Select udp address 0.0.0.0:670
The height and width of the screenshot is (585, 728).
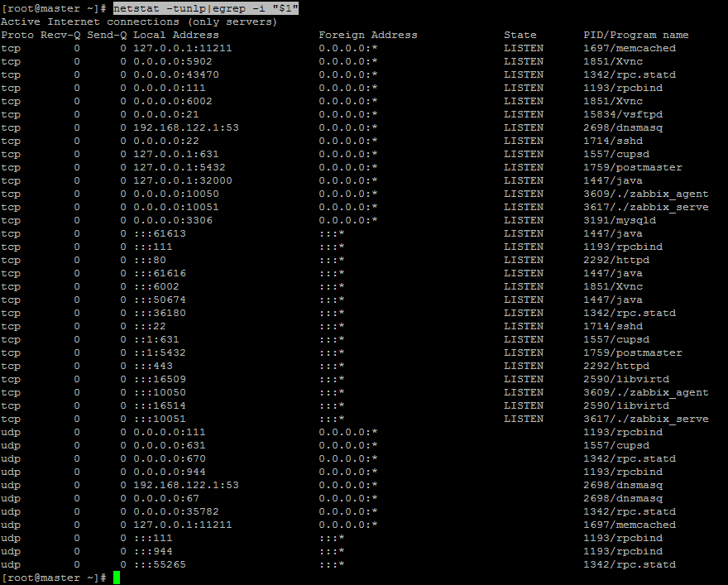(170, 458)
